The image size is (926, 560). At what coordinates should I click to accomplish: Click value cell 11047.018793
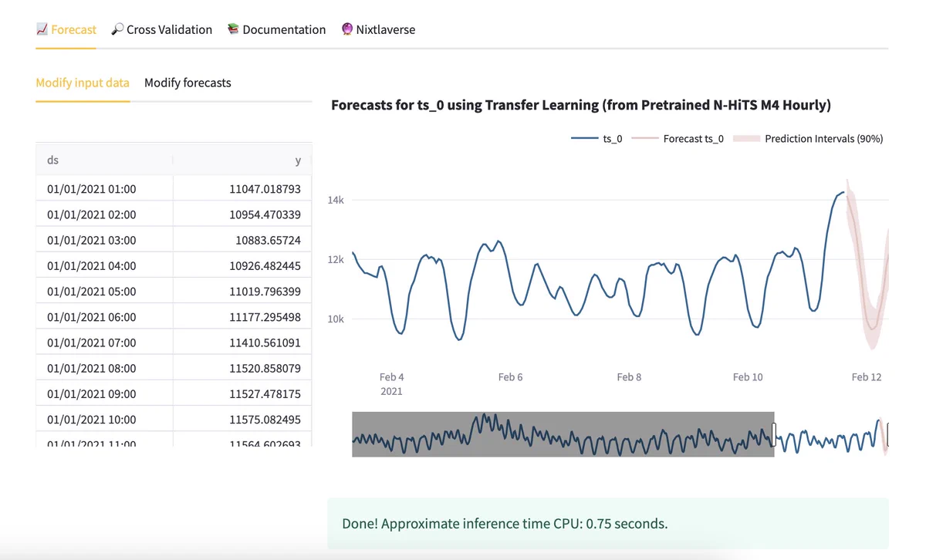tap(242, 188)
